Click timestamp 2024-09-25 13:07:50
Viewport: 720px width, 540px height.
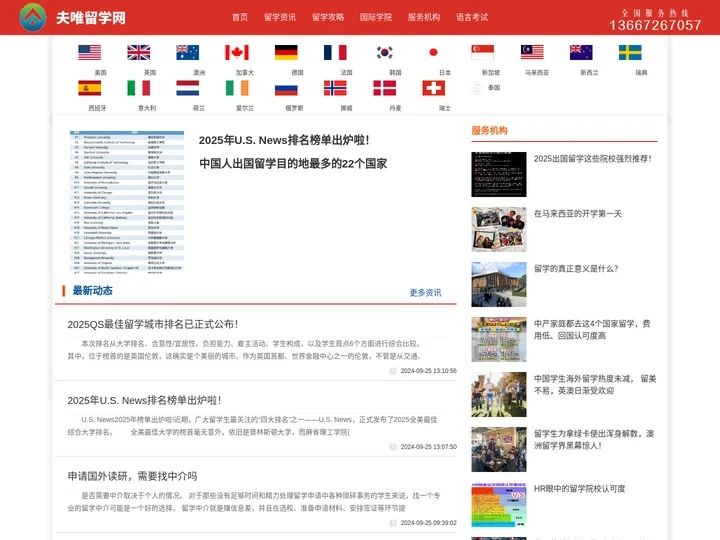click(428, 447)
